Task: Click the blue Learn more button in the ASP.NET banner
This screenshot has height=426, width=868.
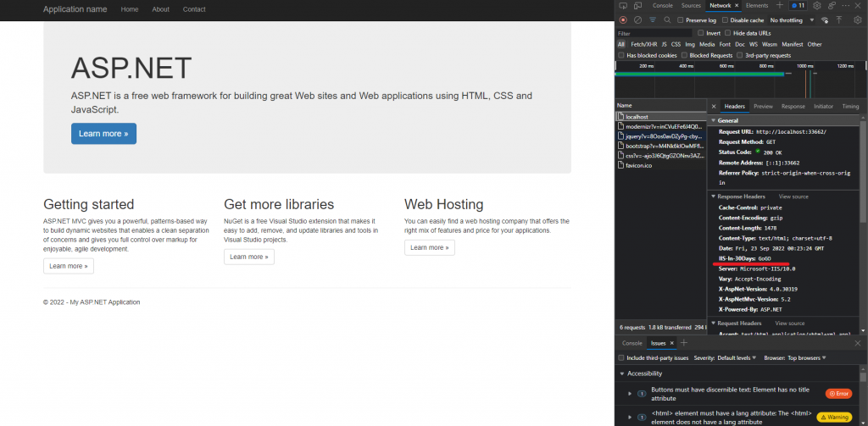Action: coord(103,133)
